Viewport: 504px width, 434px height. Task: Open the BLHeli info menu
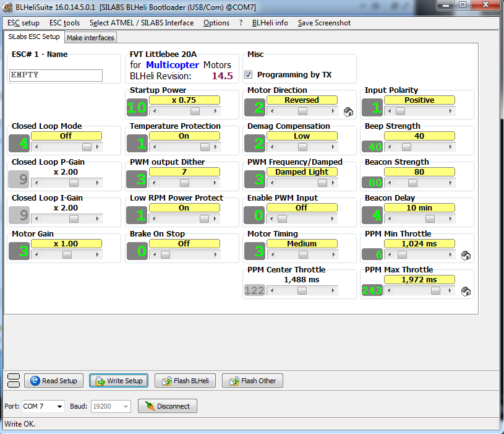tap(270, 23)
